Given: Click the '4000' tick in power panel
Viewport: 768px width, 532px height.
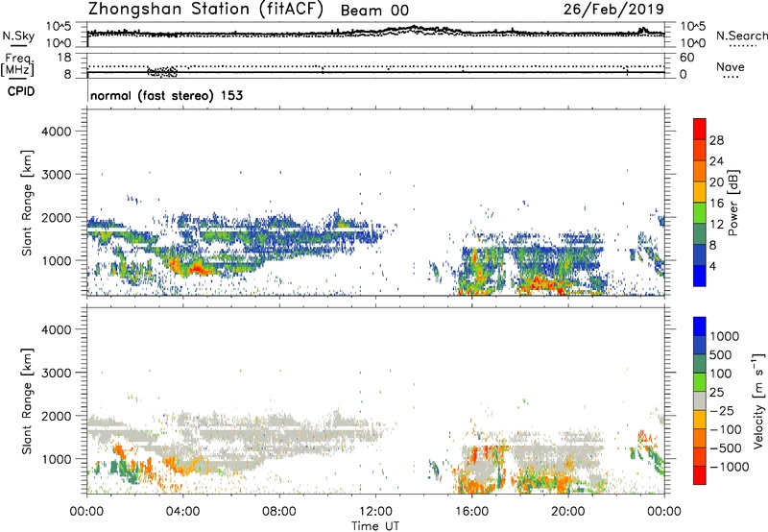Looking at the screenshot, I should tap(56, 132).
